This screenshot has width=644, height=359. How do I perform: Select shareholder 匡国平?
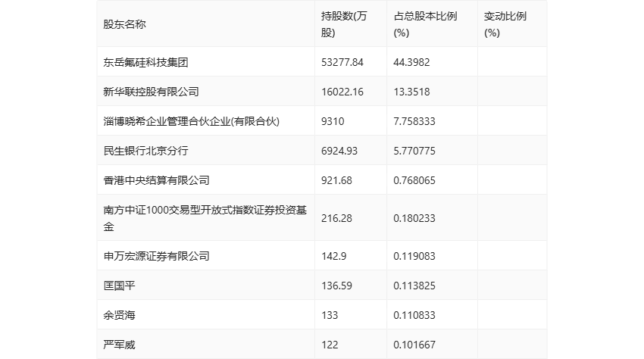pos(119,286)
